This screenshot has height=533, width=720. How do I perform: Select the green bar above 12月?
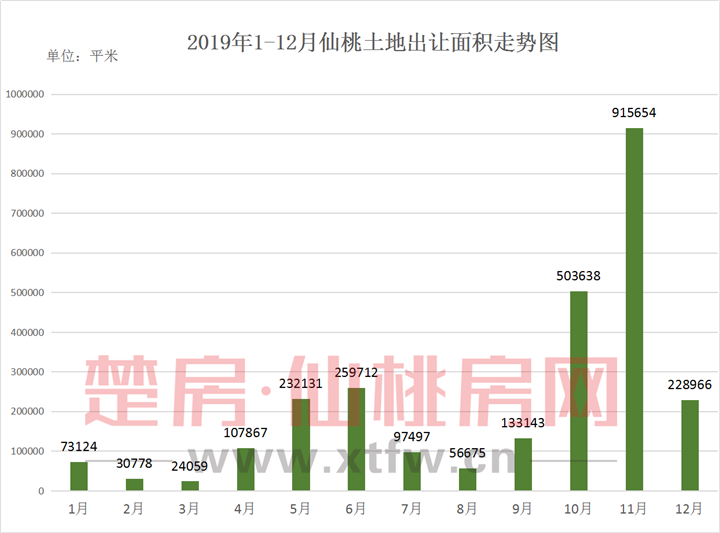click(690, 445)
